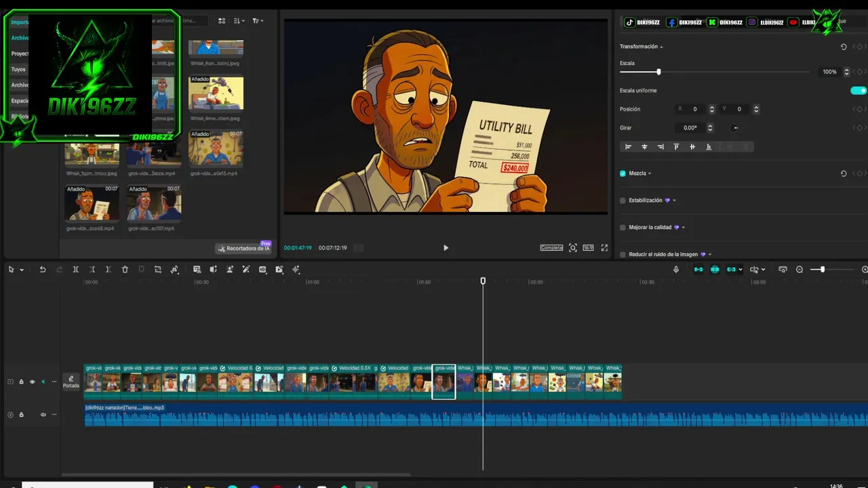868x488 pixels.
Task: Increase the Girar rotation stepper
Action: [x=710, y=125]
